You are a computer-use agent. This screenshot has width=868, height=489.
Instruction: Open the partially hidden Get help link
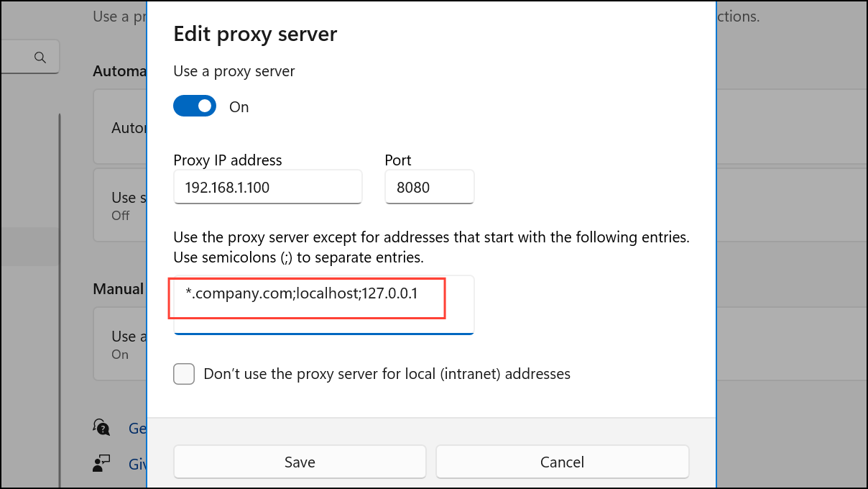click(x=137, y=429)
